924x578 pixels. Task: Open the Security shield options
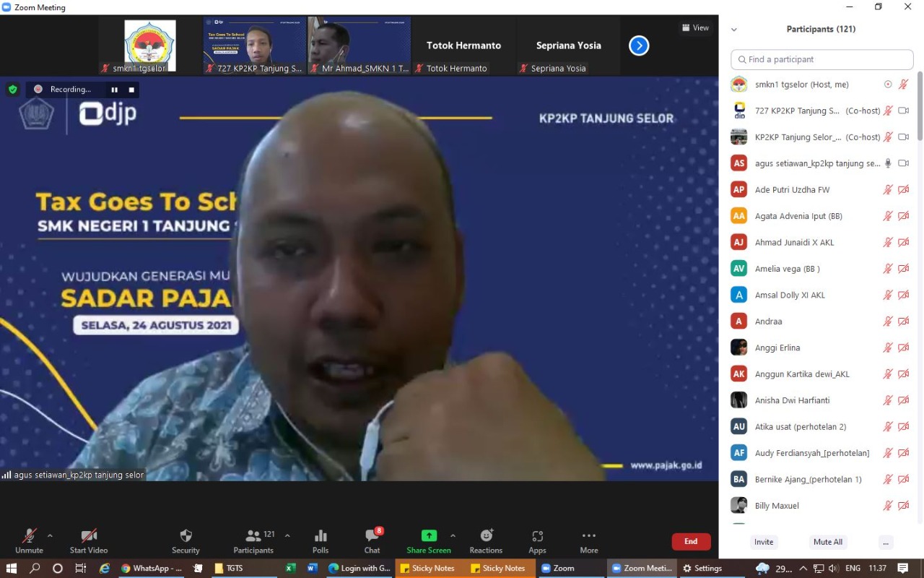pos(186,536)
